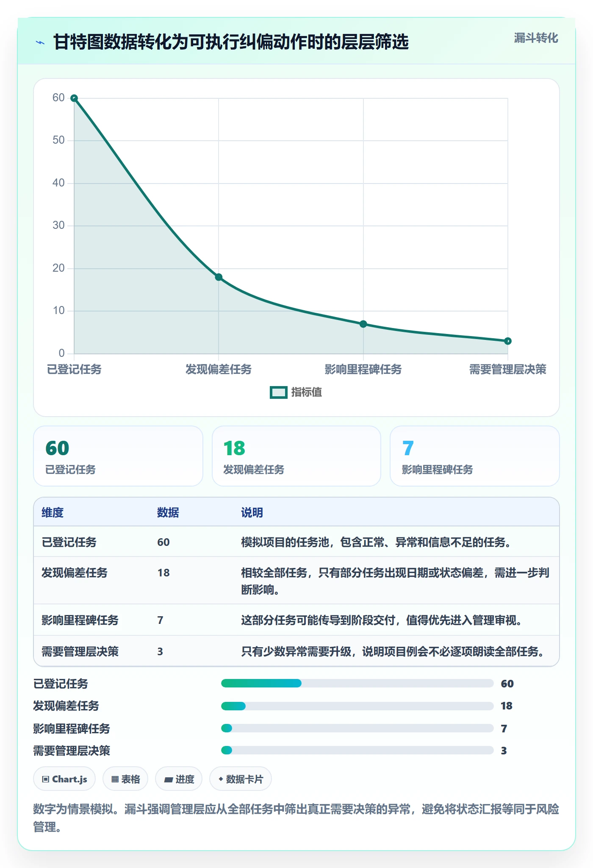Click the chart data point for 发现偏差任务

coord(219,277)
